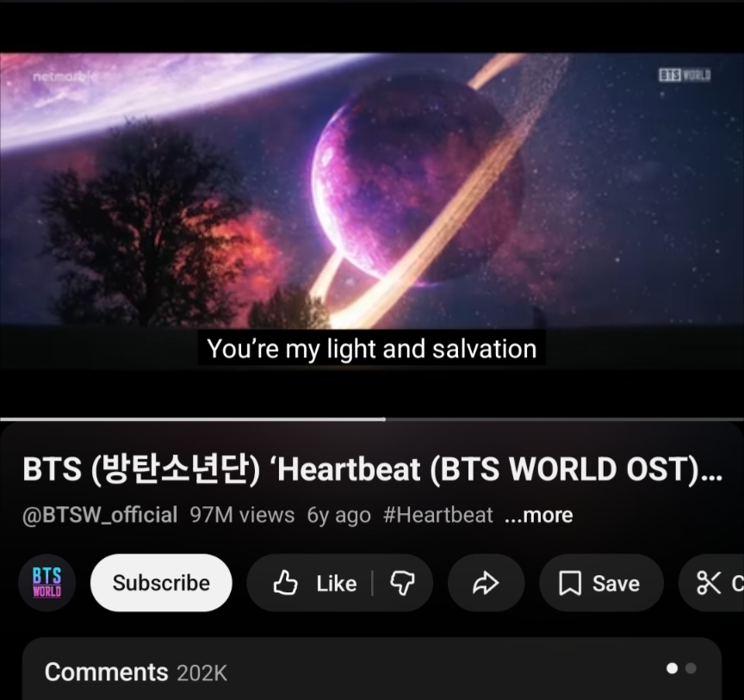Select the first comments page dot
744x700 pixels.
[672, 668]
